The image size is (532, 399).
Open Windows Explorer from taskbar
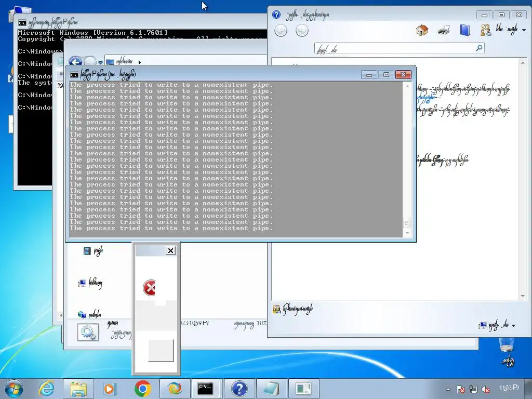78,389
